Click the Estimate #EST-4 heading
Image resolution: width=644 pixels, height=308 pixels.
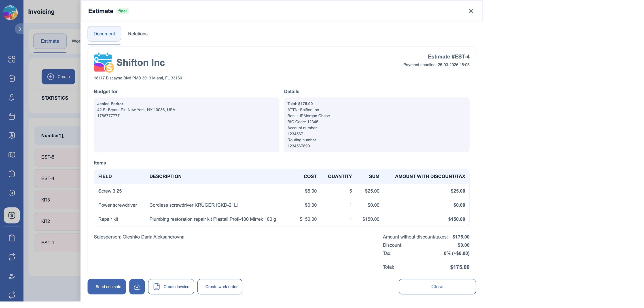[449, 57]
